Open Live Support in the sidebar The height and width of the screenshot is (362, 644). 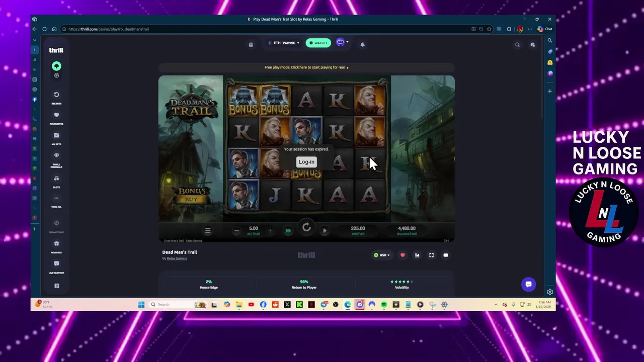[x=56, y=266]
